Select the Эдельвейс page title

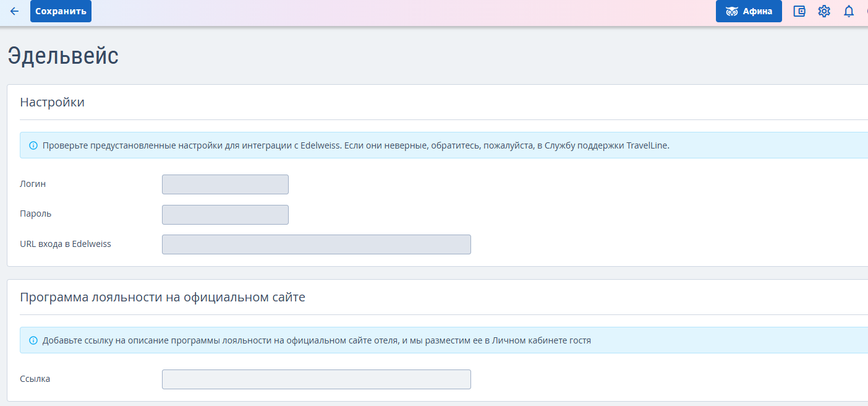(x=63, y=55)
